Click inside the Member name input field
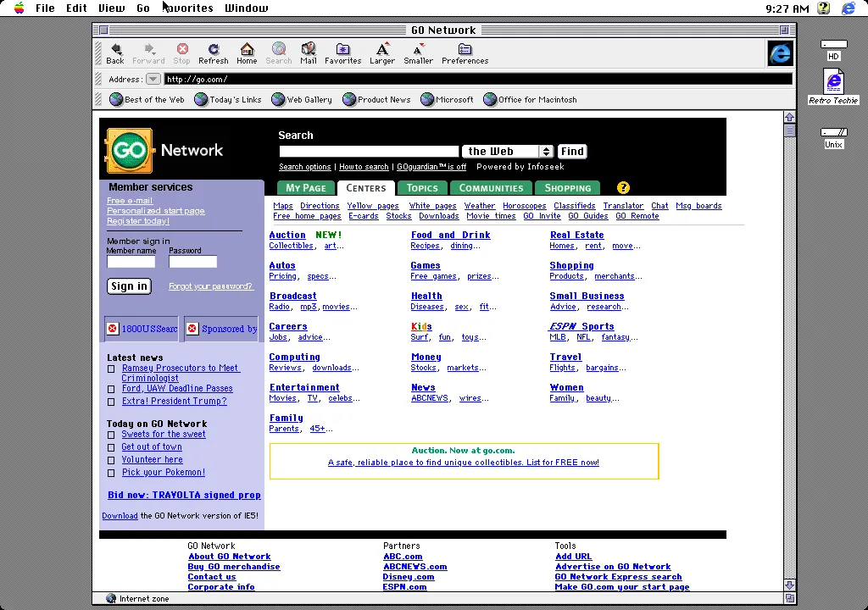Viewport: 868px width, 610px height. coord(131,262)
